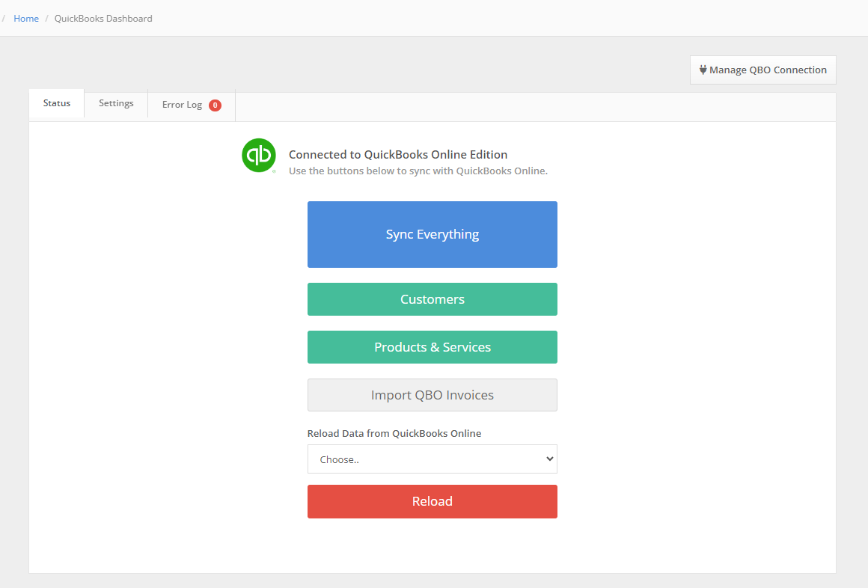The image size is (868, 588).
Task: Open Manage QBO Connection
Action: pyautogui.click(x=762, y=70)
